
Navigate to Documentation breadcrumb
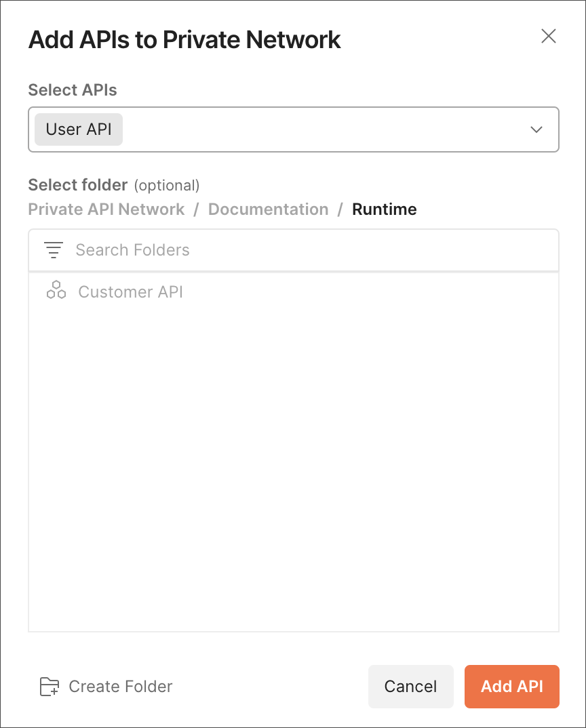pos(268,209)
